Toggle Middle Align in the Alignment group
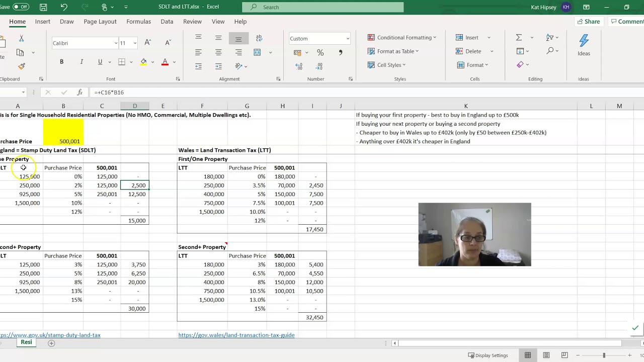The image size is (644, 362). (218, 38)
